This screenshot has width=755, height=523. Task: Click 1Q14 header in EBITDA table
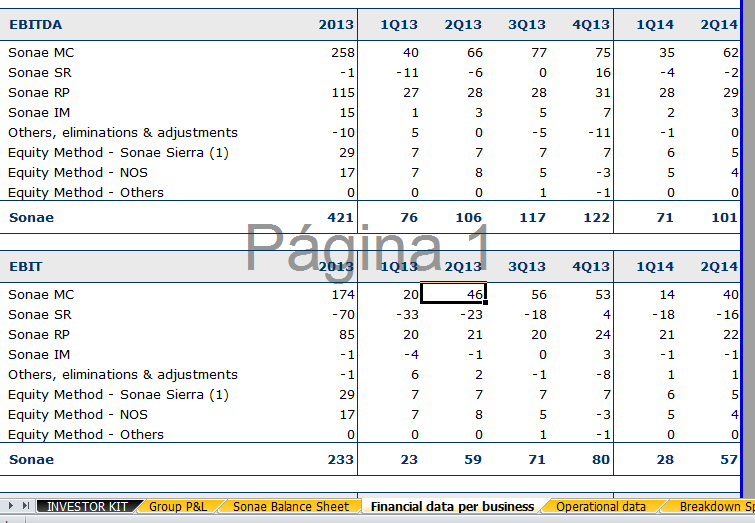coord(655,25)
